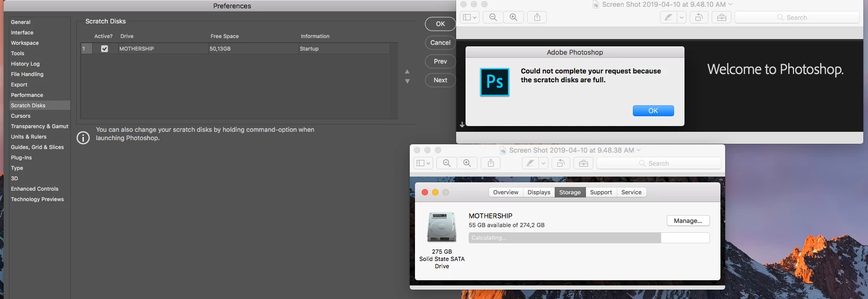
Task: Click the document icon beside the 9.48.10 AM title
Action: 596,4
